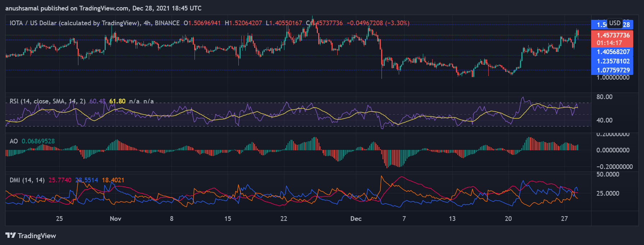Click the orange DMI value 18.4021
Viewport: 644px width, 245px height.
[x=113, y=180]
